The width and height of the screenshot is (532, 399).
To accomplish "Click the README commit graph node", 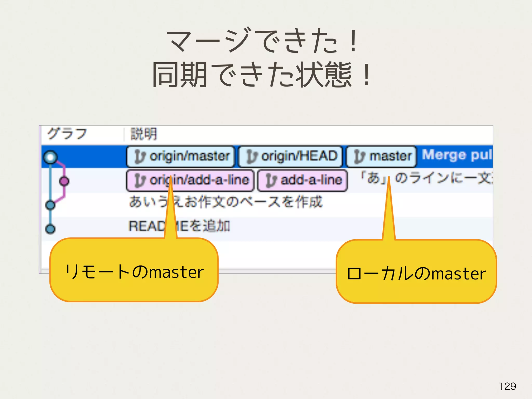I will (x=50, y=229).
